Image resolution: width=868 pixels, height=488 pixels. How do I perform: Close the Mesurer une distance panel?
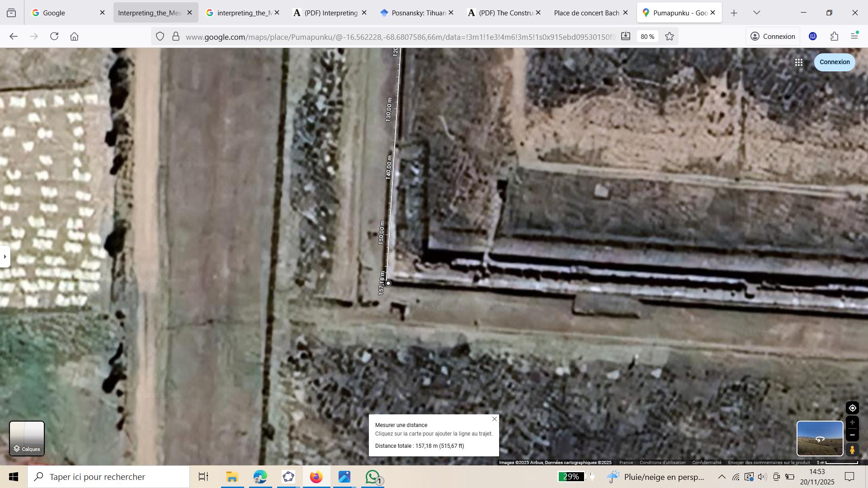tap(495, 419)
